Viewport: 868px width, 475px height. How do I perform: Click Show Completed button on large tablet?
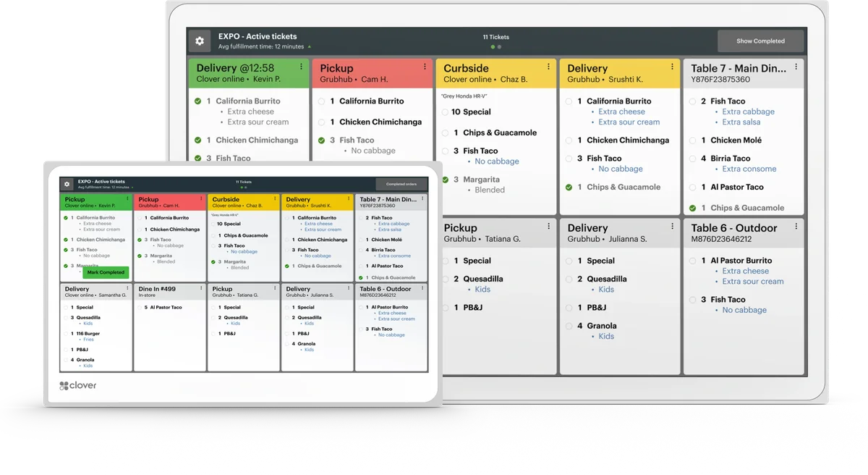coord(760,41)
